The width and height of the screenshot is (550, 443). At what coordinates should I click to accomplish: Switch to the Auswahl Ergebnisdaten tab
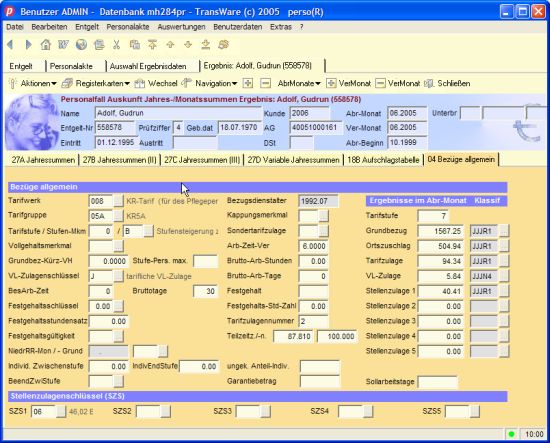[x=148, y=66]
